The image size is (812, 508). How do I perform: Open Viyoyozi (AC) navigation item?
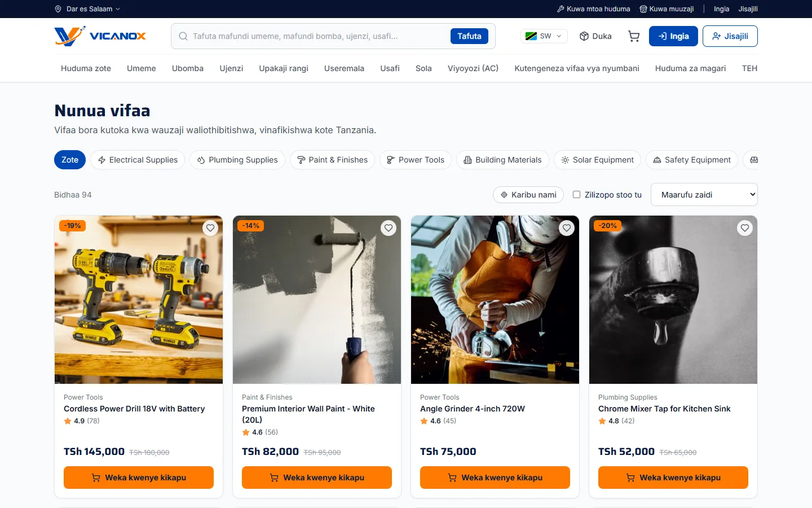[x=473, y=68]
